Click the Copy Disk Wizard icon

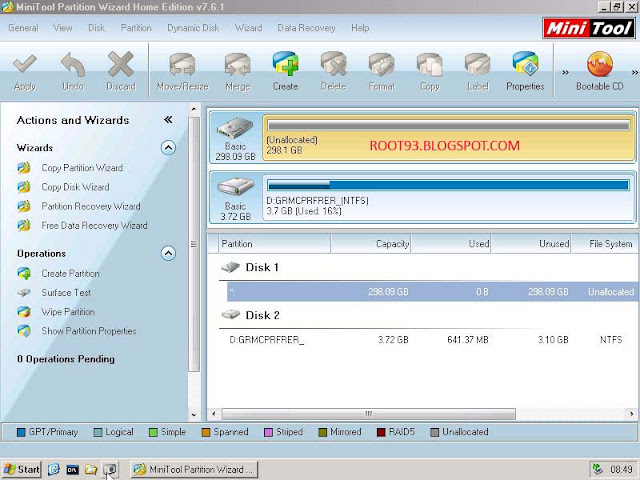coord(24,187)
